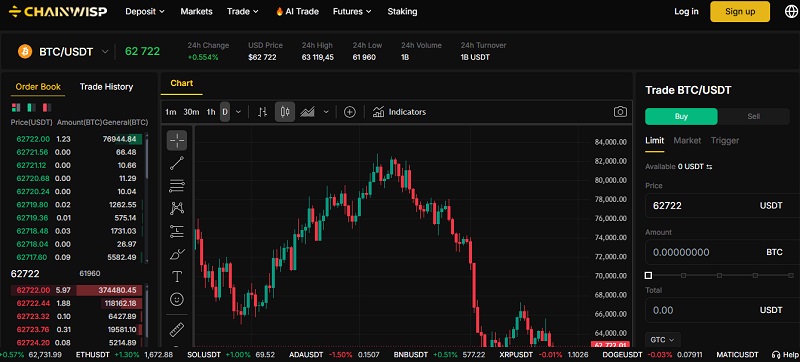
Task: Select the ruler measure tool
Action: [x=177, y=330]
